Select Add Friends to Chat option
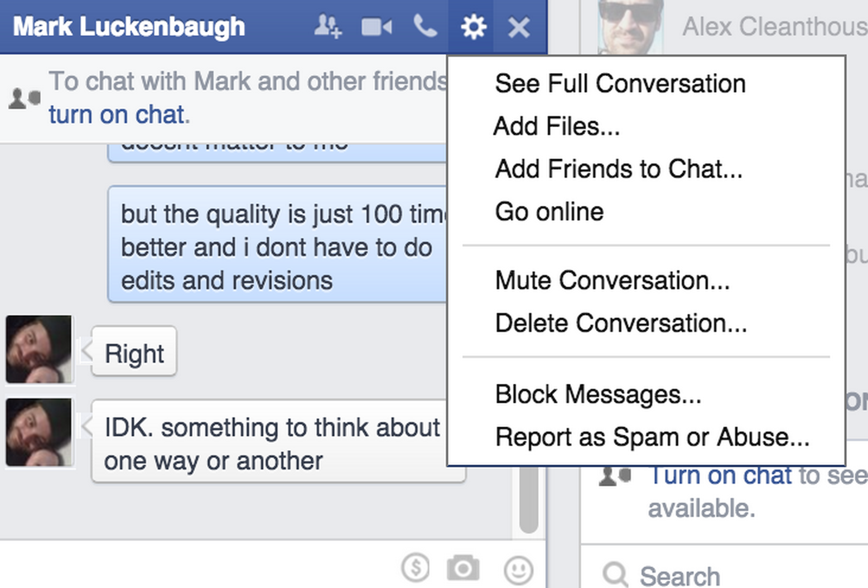868x588 pixels. [618, 168]
